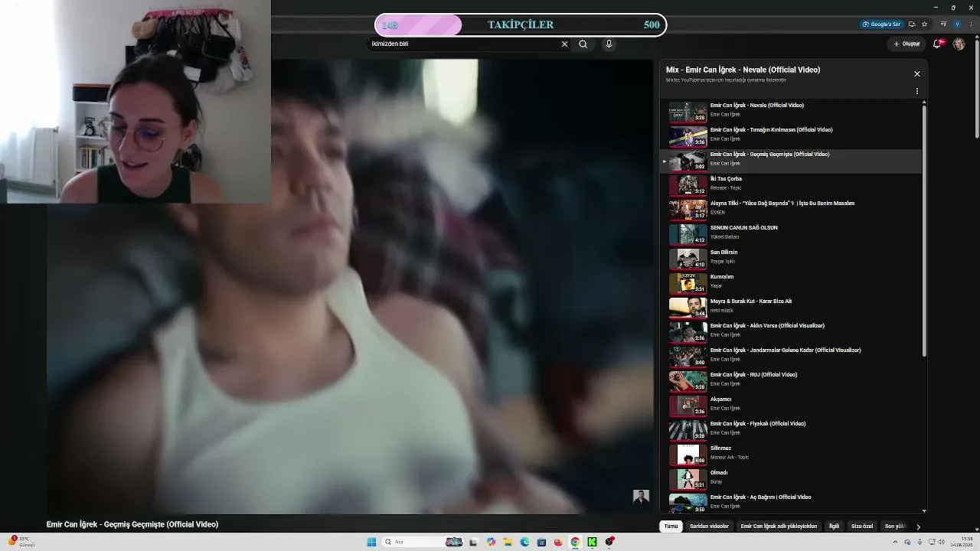The height and width of the screenshot is (551, 980).
Task: Launch Microsoft Edge from the taskbar
Action: pos(524,542)
